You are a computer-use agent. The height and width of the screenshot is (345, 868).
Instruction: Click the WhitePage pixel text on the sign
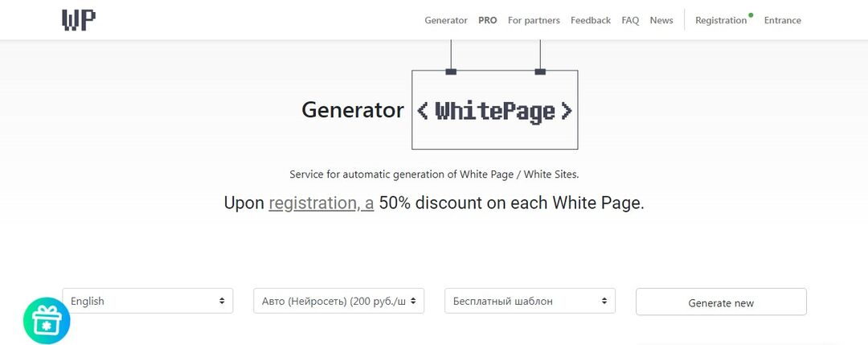495,111
